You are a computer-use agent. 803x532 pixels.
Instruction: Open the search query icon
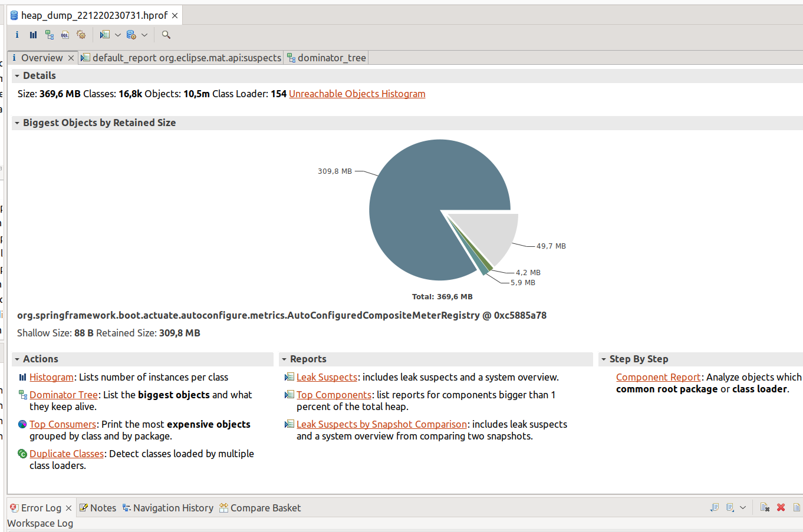(x=166, y=35)
